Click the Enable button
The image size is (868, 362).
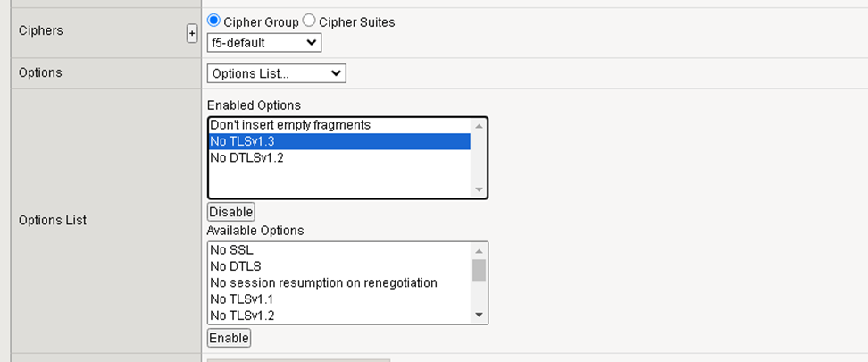click(x=229, y=338)
